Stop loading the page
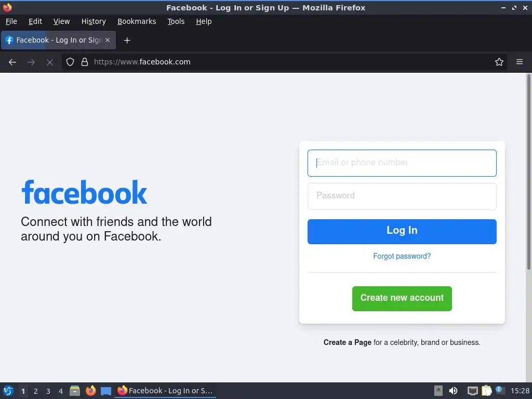The width and height of the screenshot is (532, 399). [x=50, y=62]
